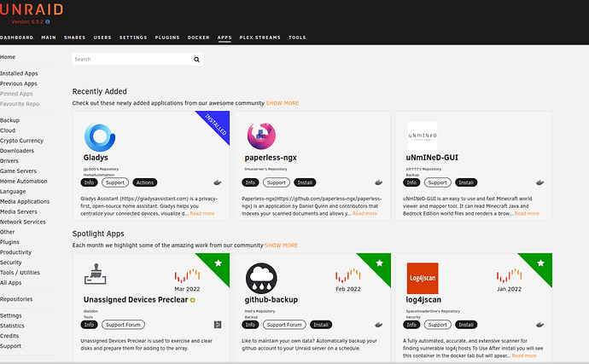Click the docker whale icon on log4jscan card
This screenshot has width=589, height=364.
click(x=539, y=325)
